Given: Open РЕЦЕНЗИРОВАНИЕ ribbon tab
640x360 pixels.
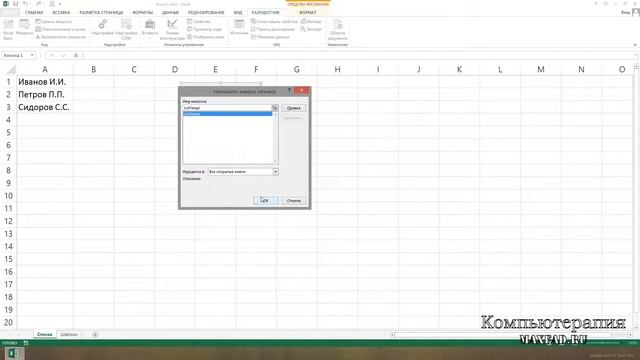Looking at the screenshot, I should click(206, 13).
